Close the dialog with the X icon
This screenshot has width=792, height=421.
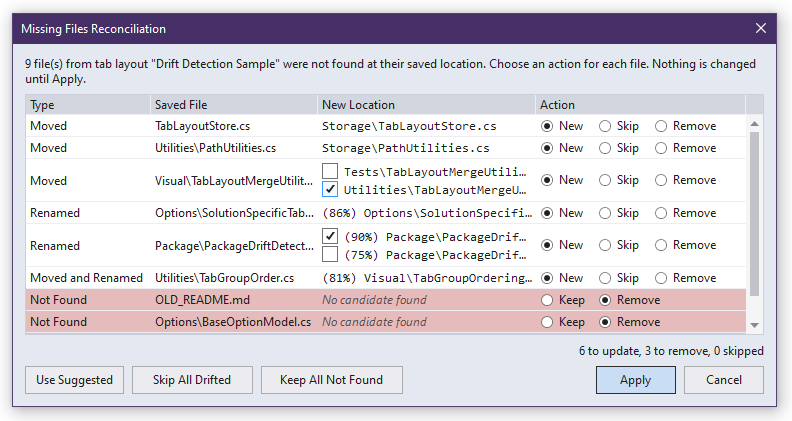click(761, 28)
